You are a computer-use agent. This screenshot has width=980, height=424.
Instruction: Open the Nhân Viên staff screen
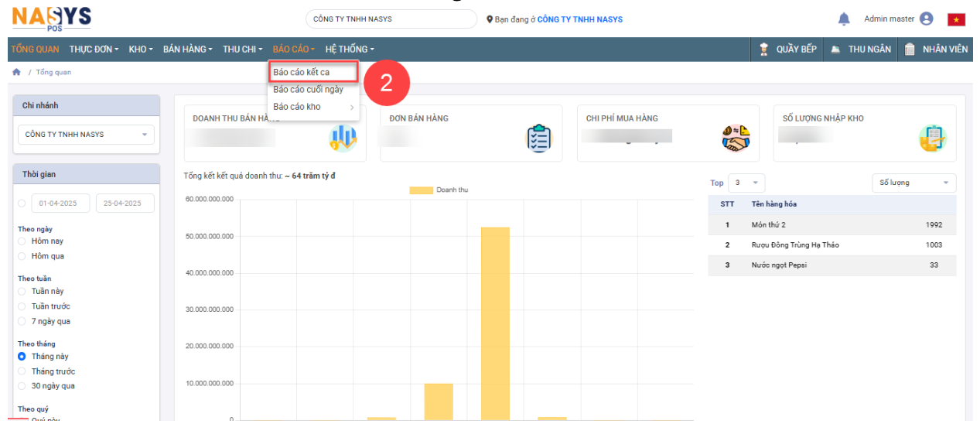coord(936,49)
